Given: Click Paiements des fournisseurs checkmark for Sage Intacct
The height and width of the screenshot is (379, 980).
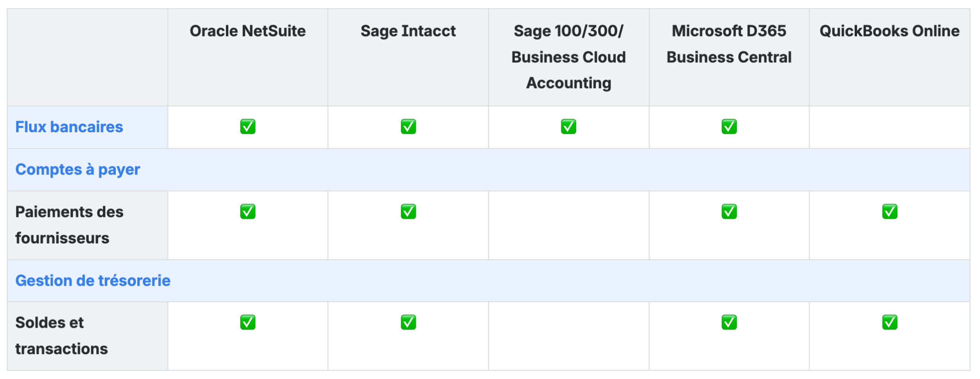Looking at the screenshot, I should click(408, 211).
